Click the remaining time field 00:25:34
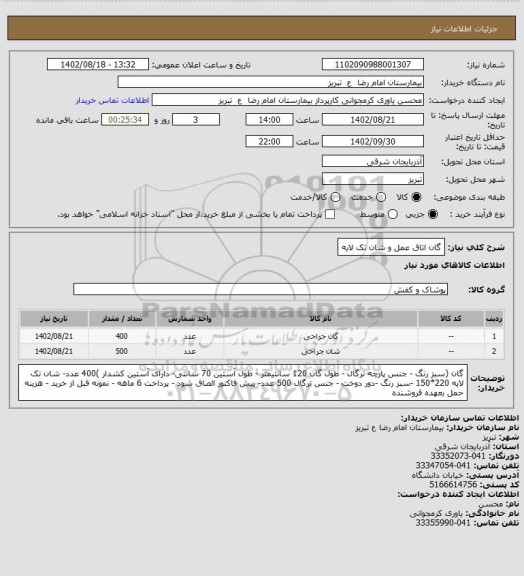 point(125,120)
